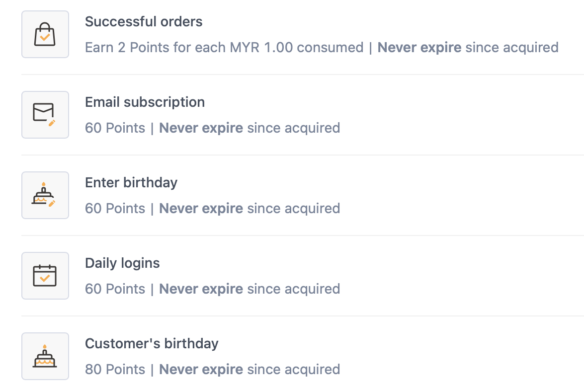Select the Daily logins title
The height and width of the screenshot is (392, 584).
coord(122,263)
